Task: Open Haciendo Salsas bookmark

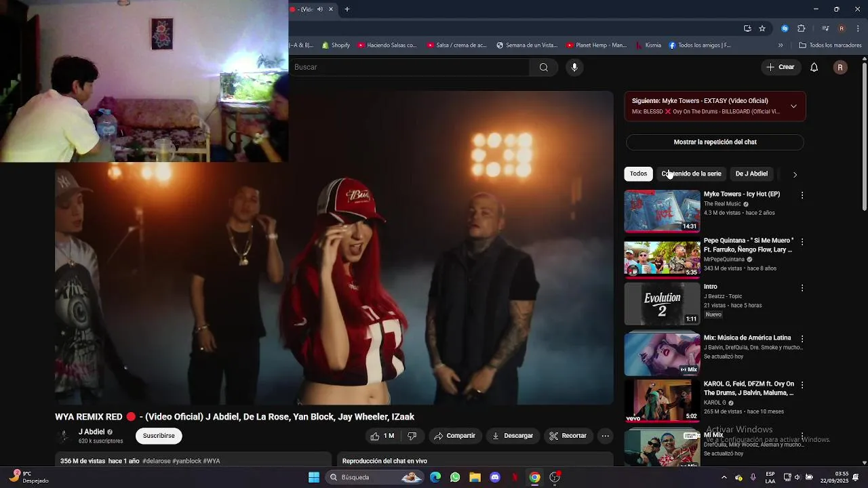Action: (x=387, y=45)
